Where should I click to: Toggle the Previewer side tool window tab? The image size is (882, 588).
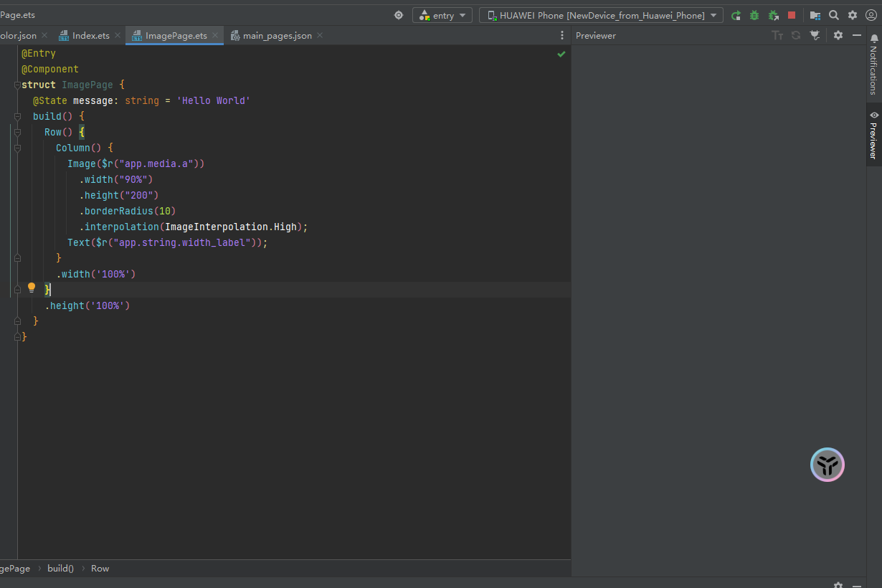pos(873,135)
